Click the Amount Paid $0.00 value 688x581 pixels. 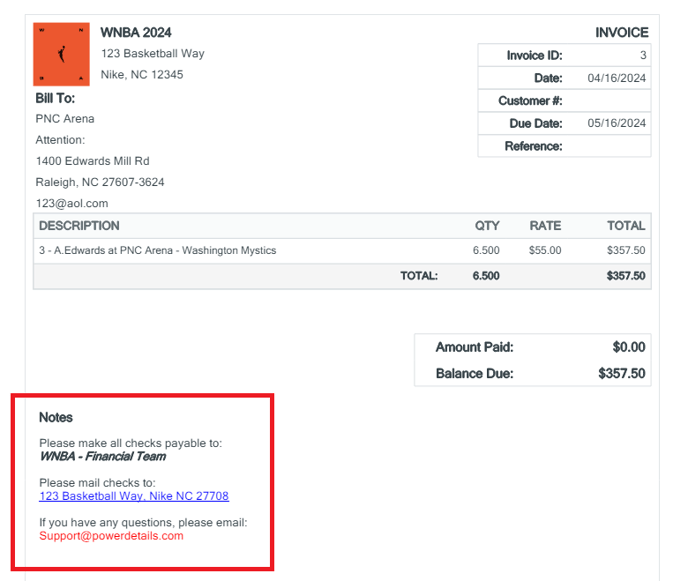pos(628,348)
